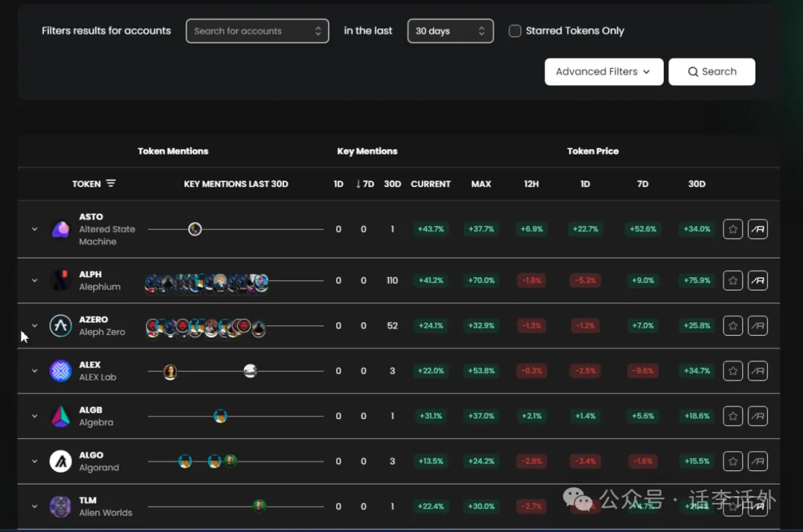This screenshot has height=532, width=803.
Task: Click ASTO current change +43.7%
Action: [x=430, y=229]
